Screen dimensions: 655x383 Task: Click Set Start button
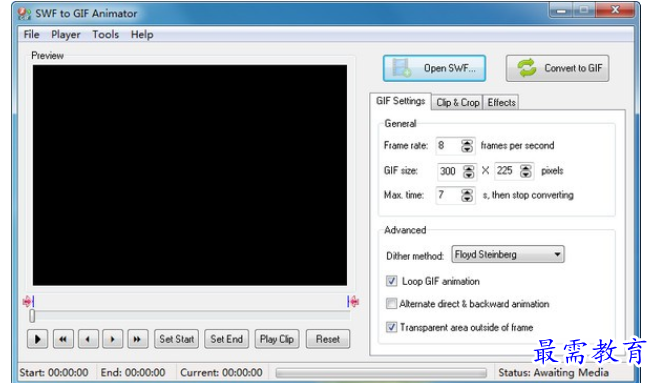(x=176, y=339)
